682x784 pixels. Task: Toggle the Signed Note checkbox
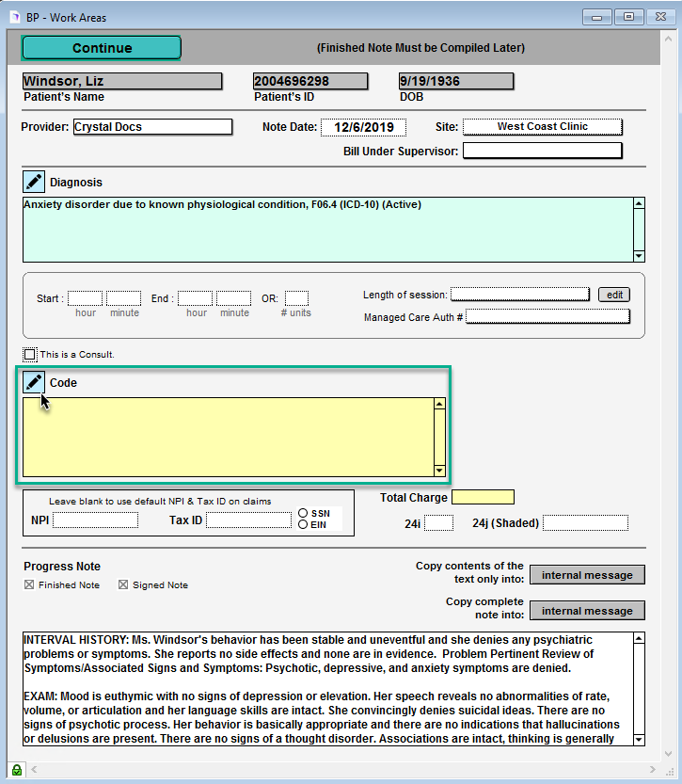[x=123, y=585]
